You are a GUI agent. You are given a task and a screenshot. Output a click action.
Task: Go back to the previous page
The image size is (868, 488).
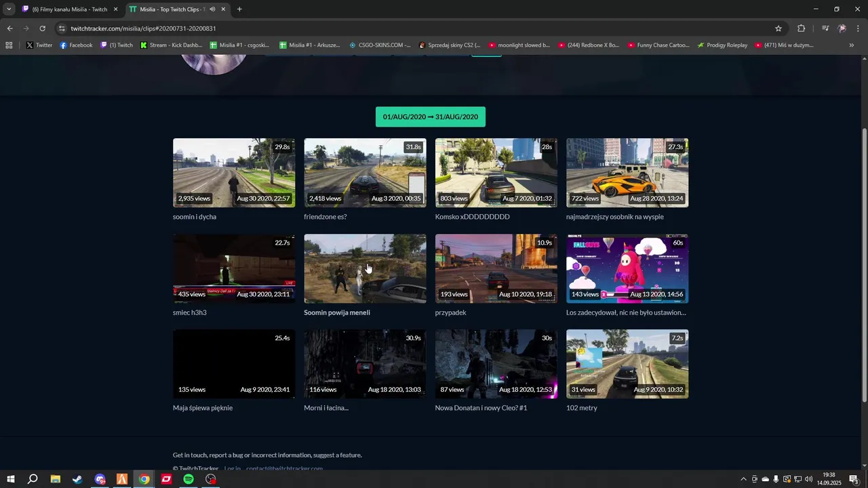[x=9, y=28]
